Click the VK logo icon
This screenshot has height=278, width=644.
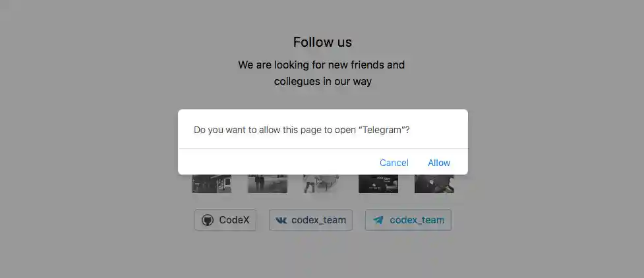281,220
